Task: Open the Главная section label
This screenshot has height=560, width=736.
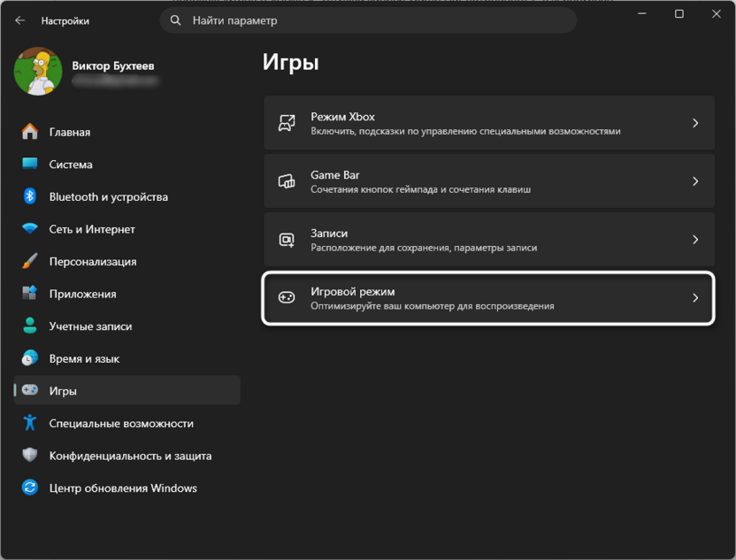Action: tap(70, 133)
